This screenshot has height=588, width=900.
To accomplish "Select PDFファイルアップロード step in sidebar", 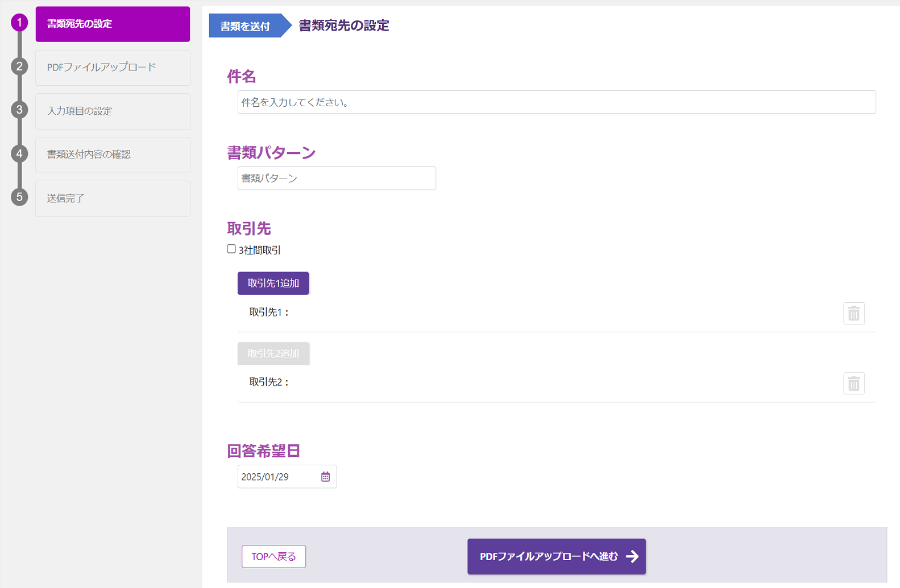I will [113, 68].
